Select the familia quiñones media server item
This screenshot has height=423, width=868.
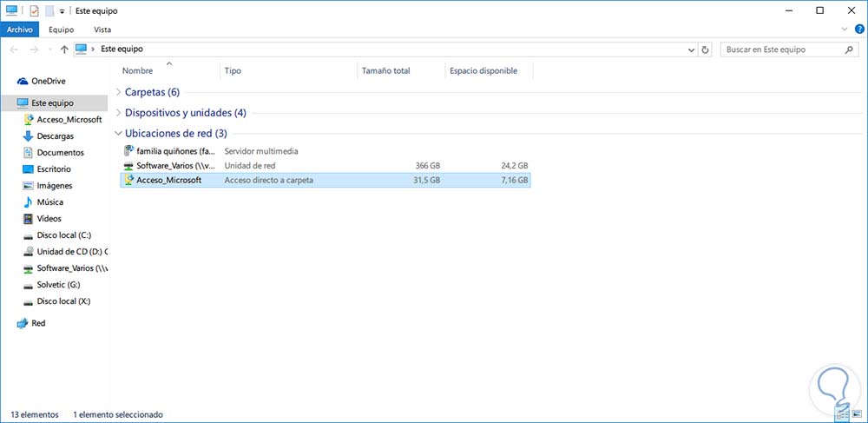(x=325, y=150)
